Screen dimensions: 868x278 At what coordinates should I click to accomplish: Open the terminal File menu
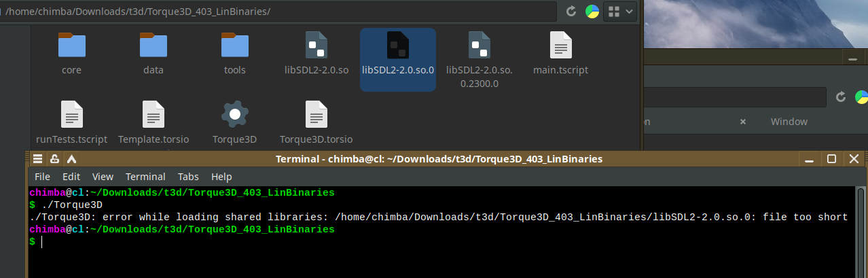click(42, 176)
